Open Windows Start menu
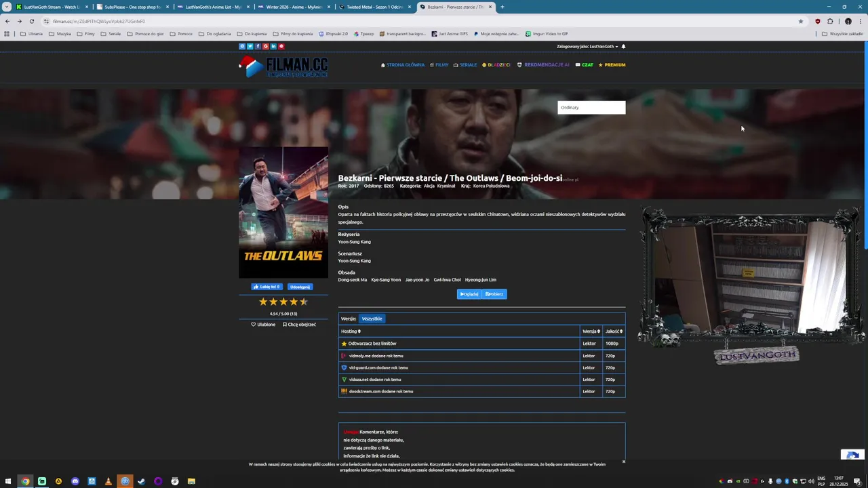 click(x=8, y=481)
